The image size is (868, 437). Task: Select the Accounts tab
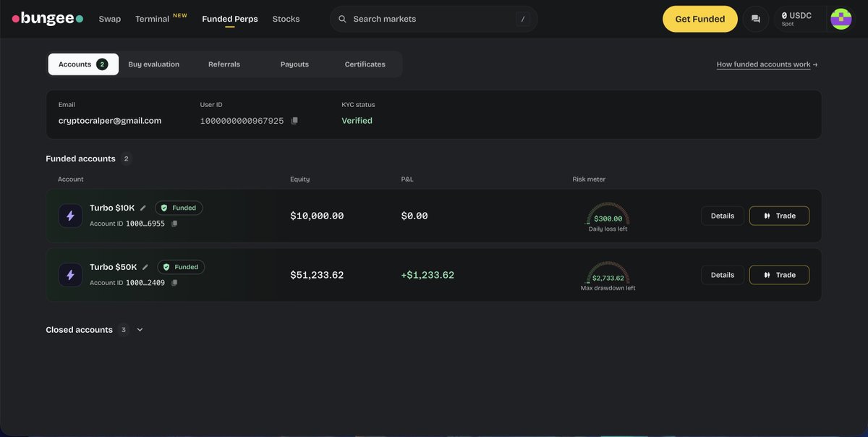click(83, 64)
